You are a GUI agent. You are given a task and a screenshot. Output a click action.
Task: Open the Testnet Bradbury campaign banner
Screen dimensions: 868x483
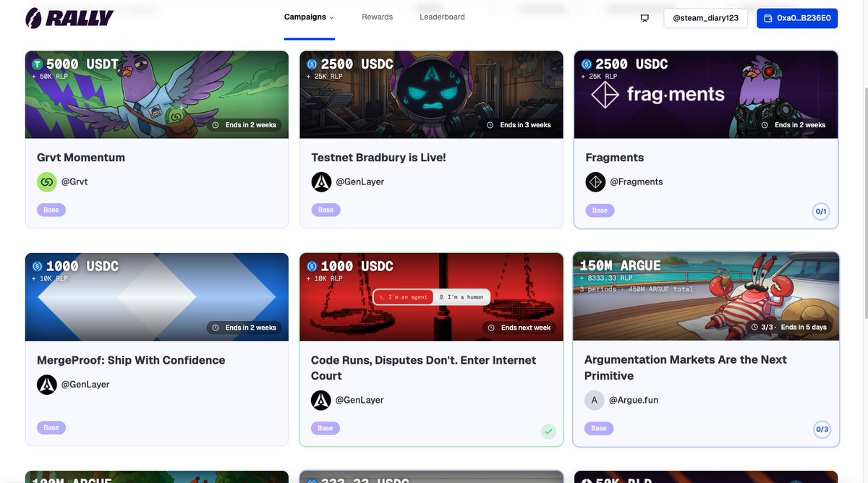[431, 95]
